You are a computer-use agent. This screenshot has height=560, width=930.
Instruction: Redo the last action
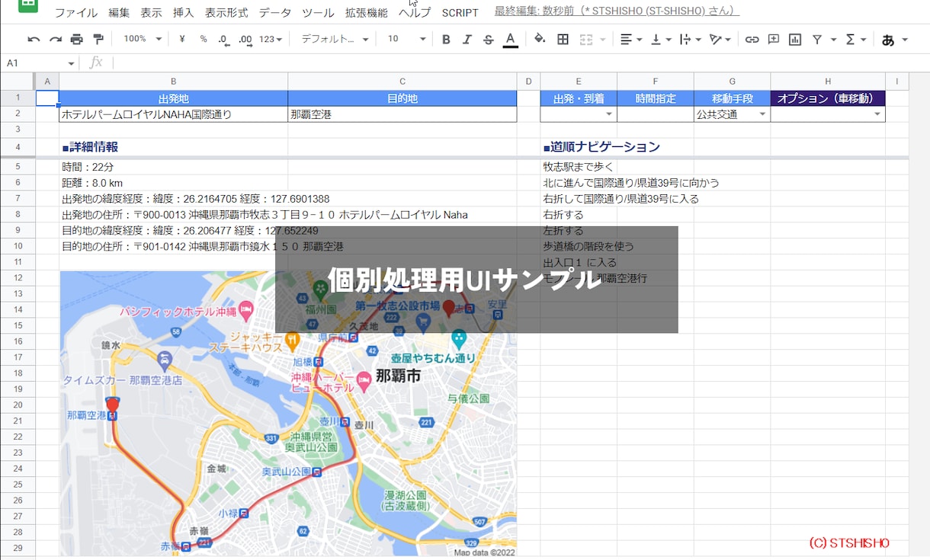tap(55, 39)
